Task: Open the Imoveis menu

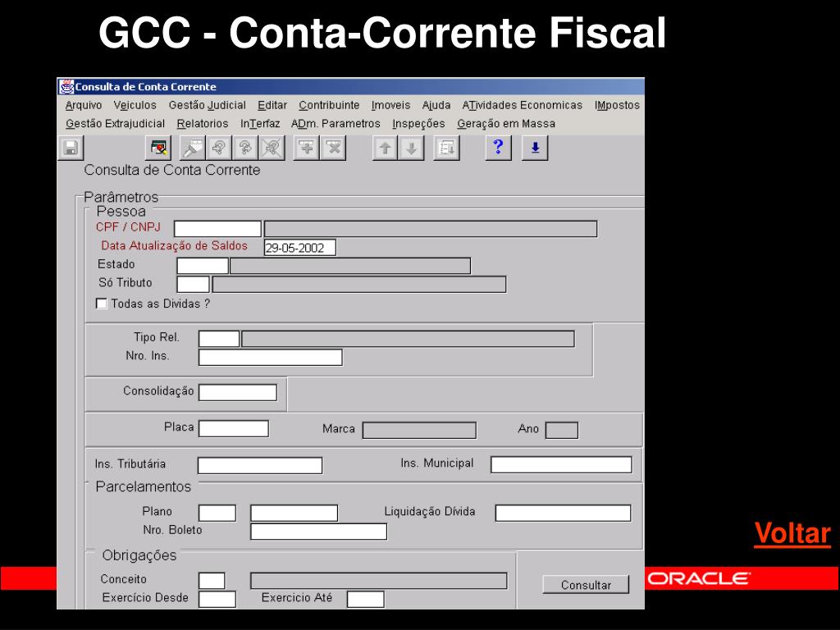Action: (391, 106)
